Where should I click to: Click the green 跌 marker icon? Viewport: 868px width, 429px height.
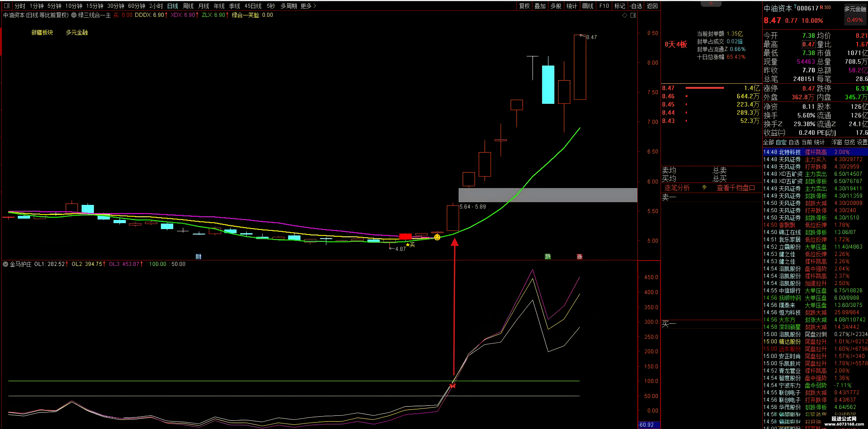coord(548,257)
